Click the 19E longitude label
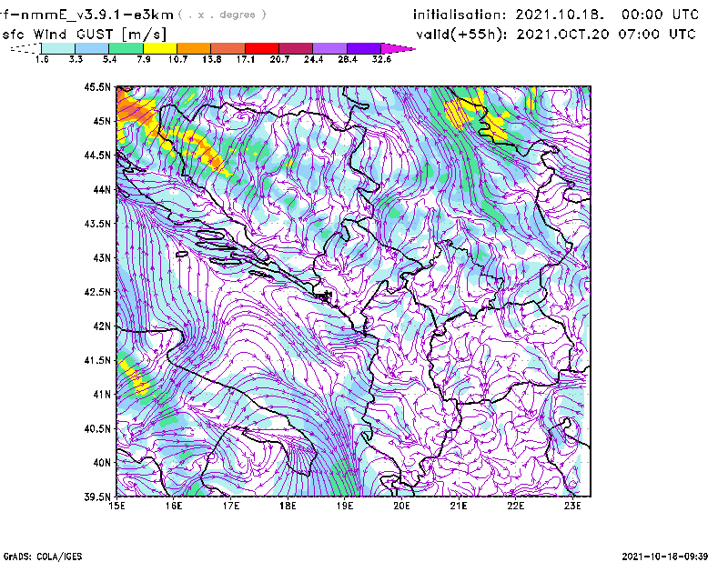The image size is (728, 562). [345, 506]
